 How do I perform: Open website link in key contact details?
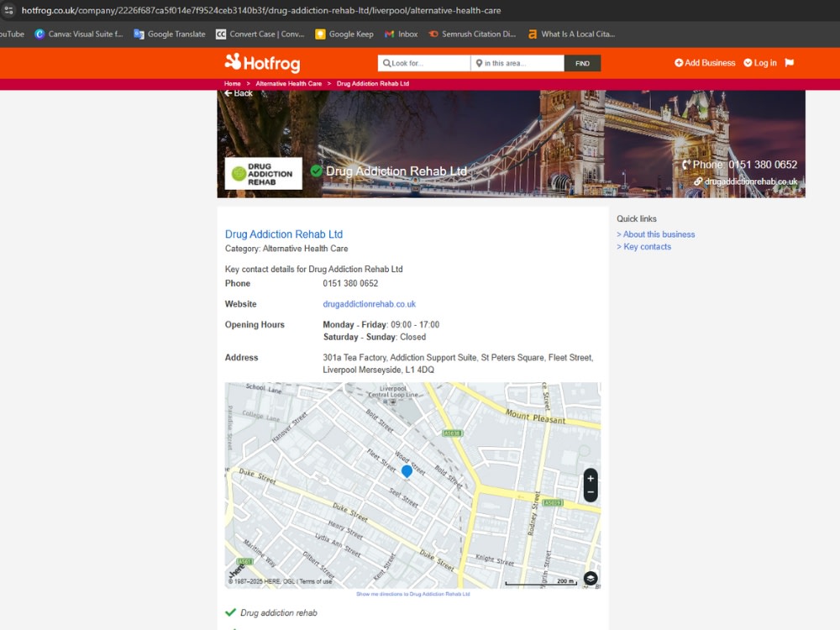[x=369, y=304]
